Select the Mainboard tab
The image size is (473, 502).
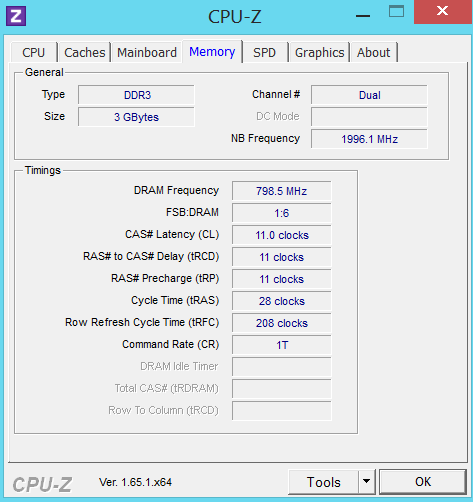[147, 52]
